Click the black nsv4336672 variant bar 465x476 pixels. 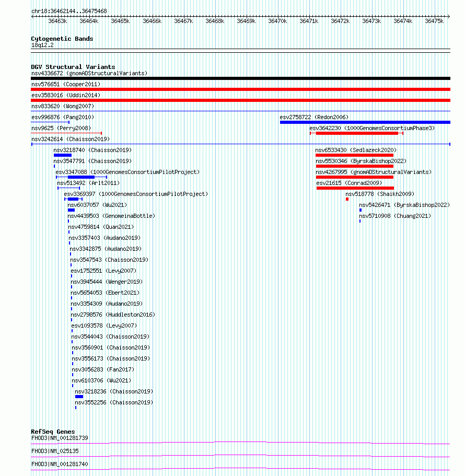click(x=240, y=78)
